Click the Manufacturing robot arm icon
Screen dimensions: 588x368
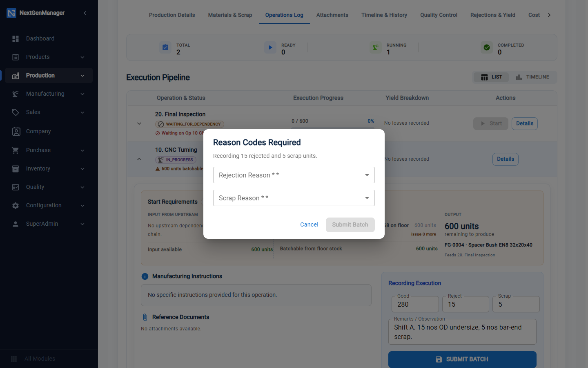coord(16,94)
